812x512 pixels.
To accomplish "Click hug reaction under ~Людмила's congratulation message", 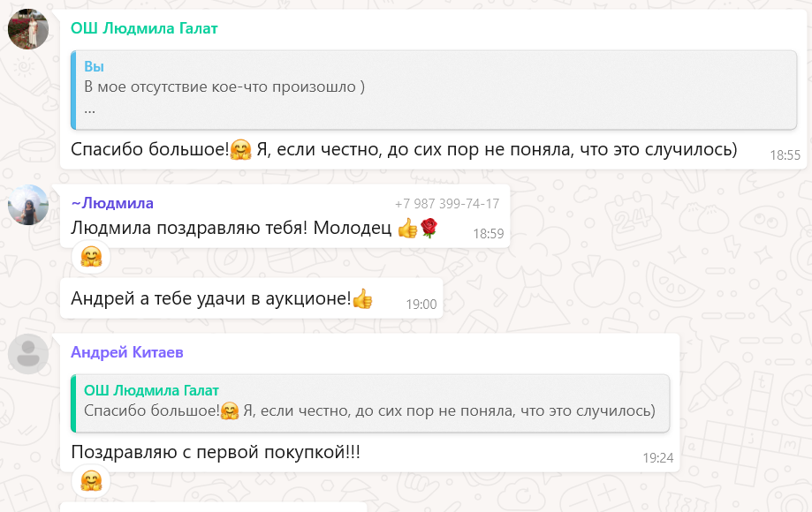I will tap(91, 256).
